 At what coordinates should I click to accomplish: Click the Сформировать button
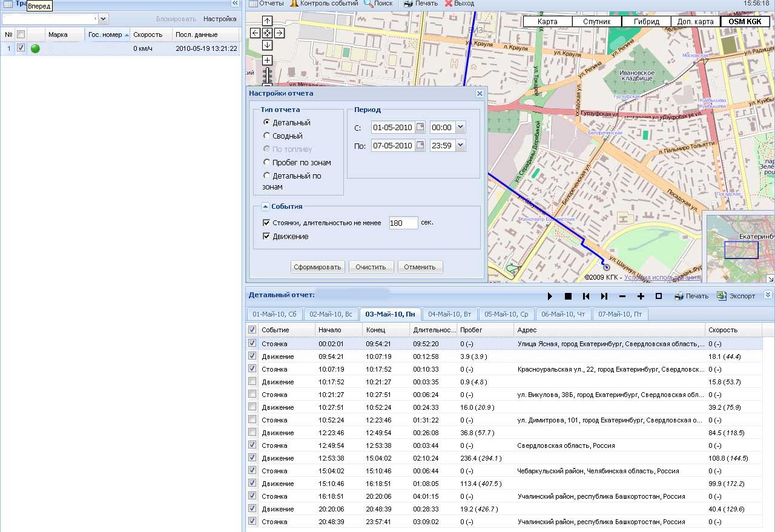point(318,267)
